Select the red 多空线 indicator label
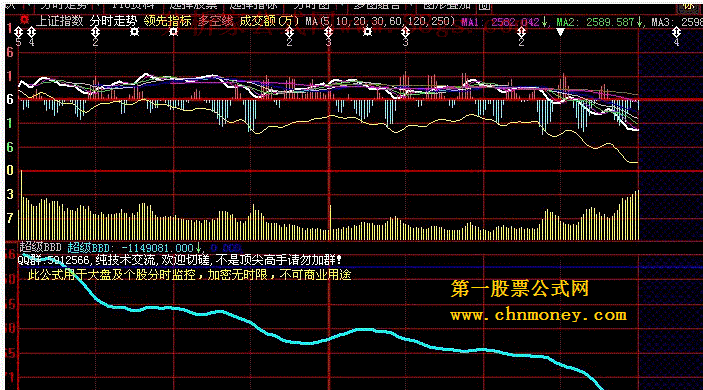Image resolution: width=703 pixels, height=390 pixels. (216, 21)
